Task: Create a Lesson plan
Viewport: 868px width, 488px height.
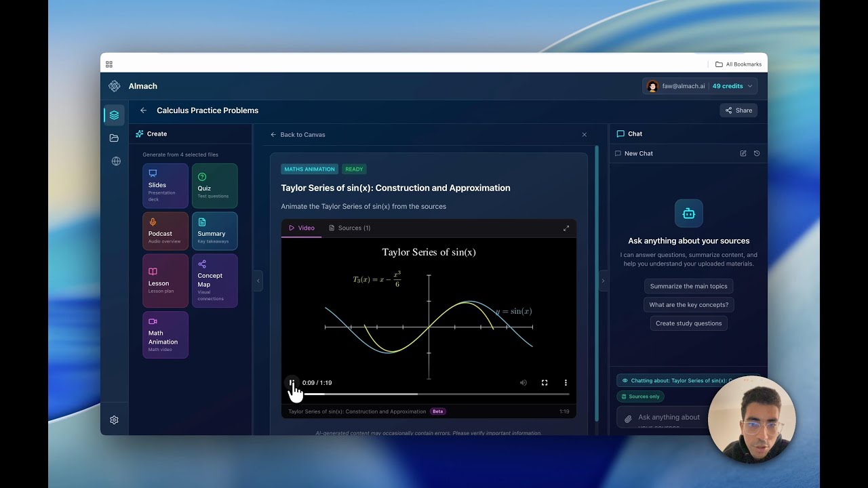Action: [165, 281]
